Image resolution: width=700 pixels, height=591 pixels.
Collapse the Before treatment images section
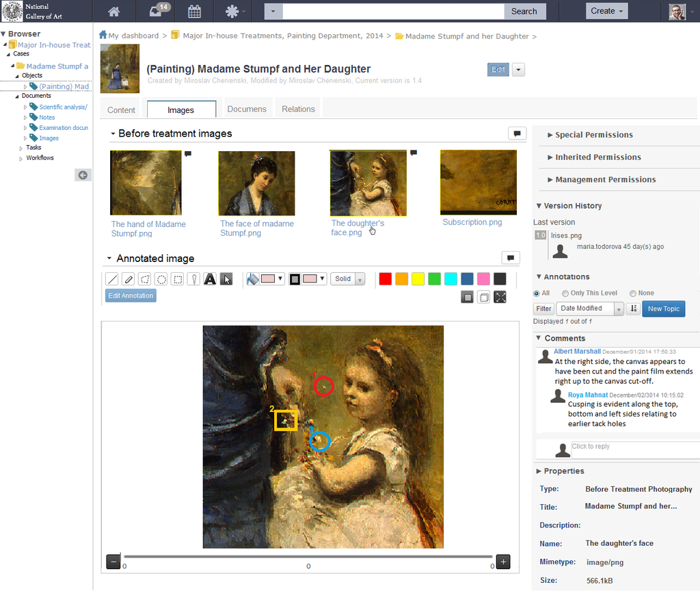pos(113,133)
